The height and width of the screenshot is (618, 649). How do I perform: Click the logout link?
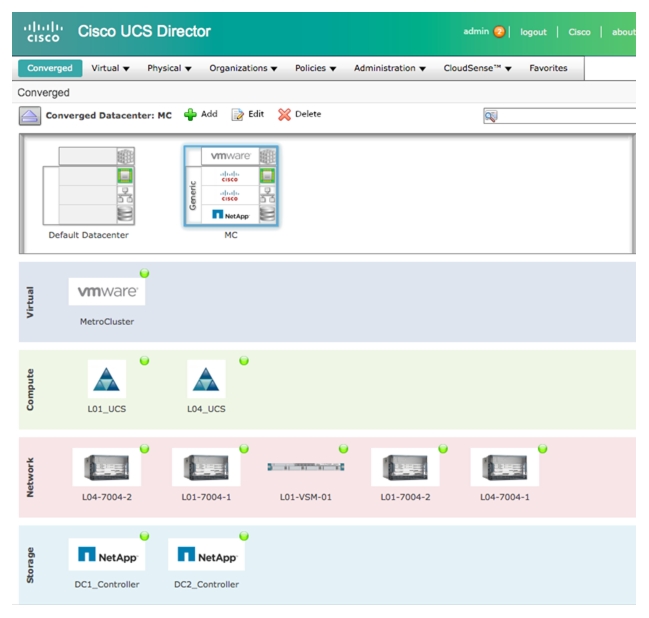tap(533, 32)
